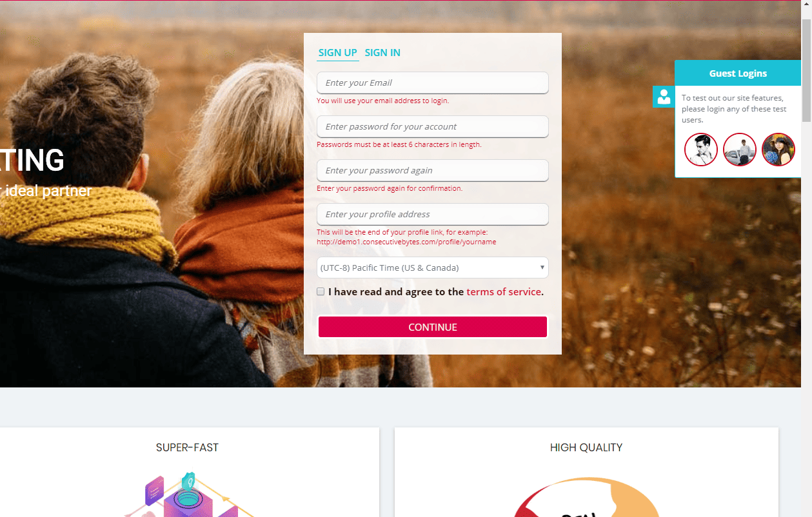The height and width of the screenshot is (517, 812).
Task: Click the Enter your Email field
Action: (x=433, y=83)
